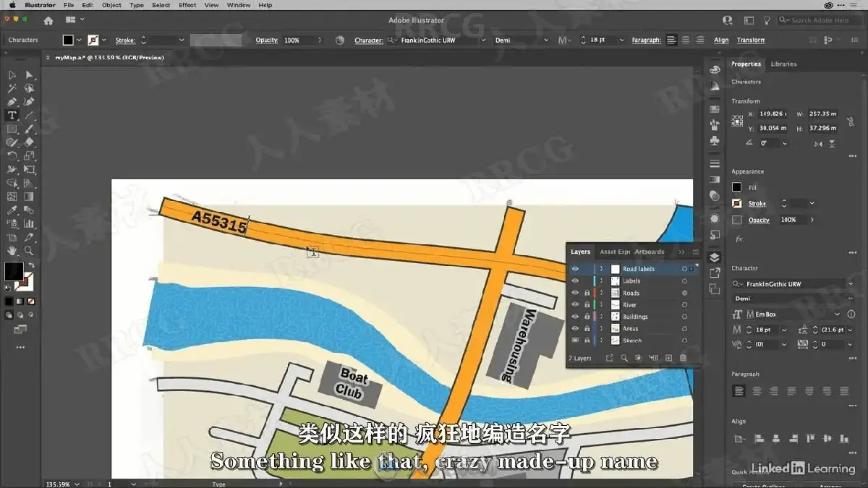Viewport: 868px width, 488px height.
Task: Expand the Labels layer
Action: click(601, 281)
